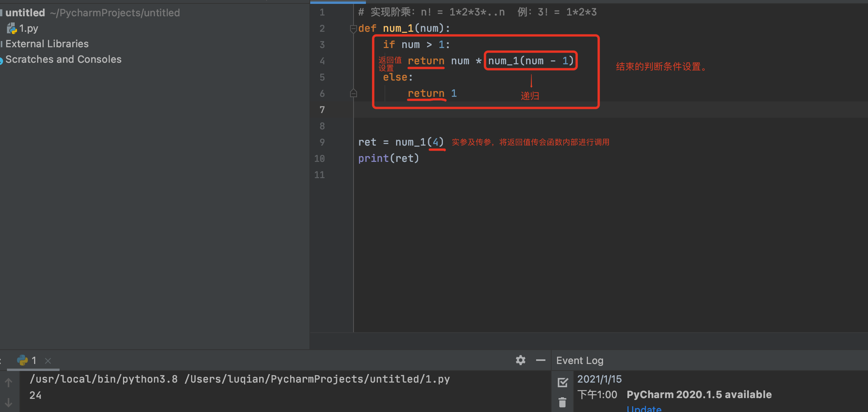Clear Event Log with trash icon

click(x=562, y=402)
